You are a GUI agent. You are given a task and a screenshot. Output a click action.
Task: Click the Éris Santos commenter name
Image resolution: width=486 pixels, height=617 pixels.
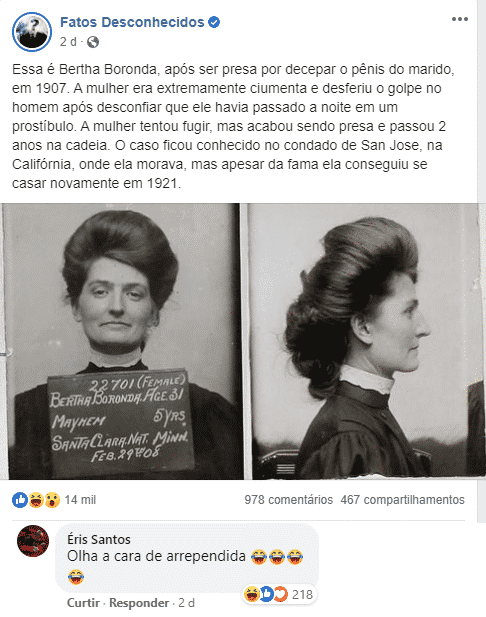(x=99, y=539)
